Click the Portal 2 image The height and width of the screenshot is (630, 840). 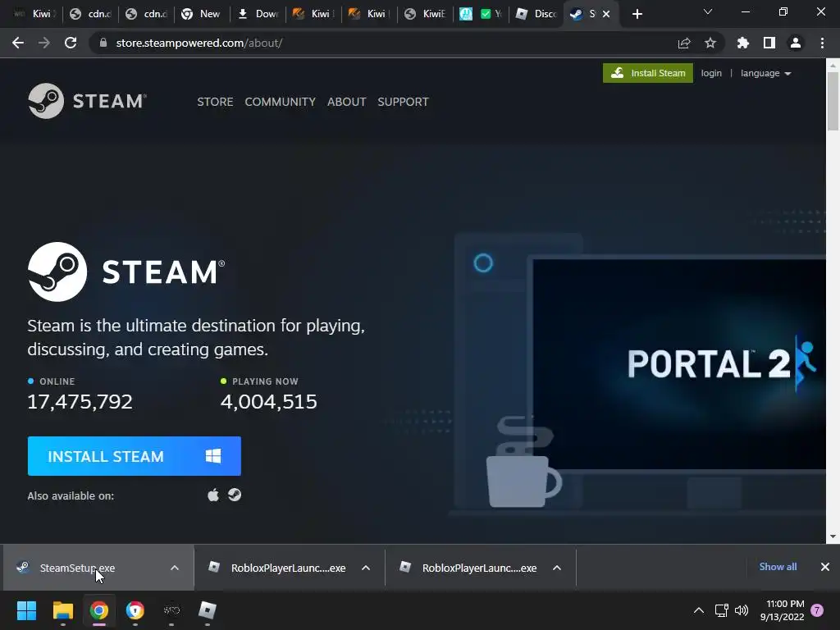click(x=679, y=364)
